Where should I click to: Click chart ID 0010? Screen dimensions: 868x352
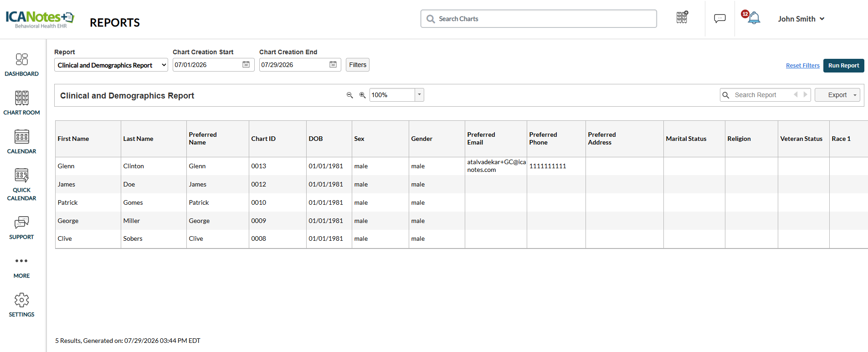[x=259, y=202]
